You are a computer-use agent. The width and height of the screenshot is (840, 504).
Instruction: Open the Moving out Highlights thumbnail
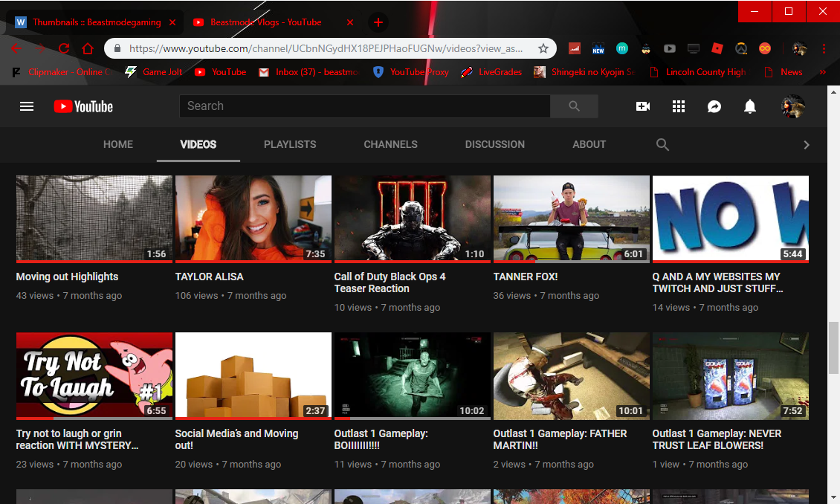(x=94, y=219)
